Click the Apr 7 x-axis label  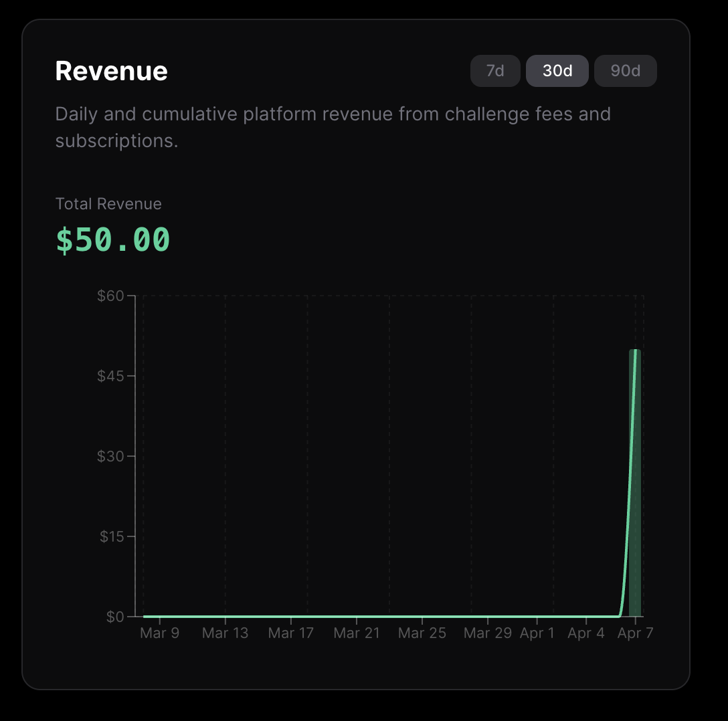634,633
